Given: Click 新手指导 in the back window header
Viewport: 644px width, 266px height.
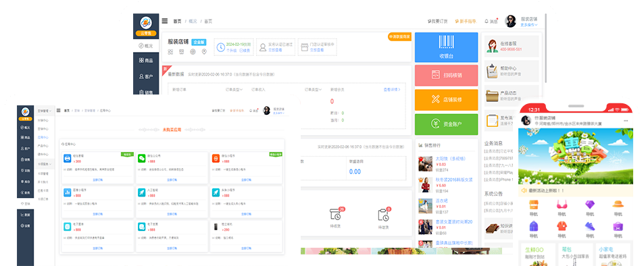Looking at the screenshot, I should pos(466,22).
